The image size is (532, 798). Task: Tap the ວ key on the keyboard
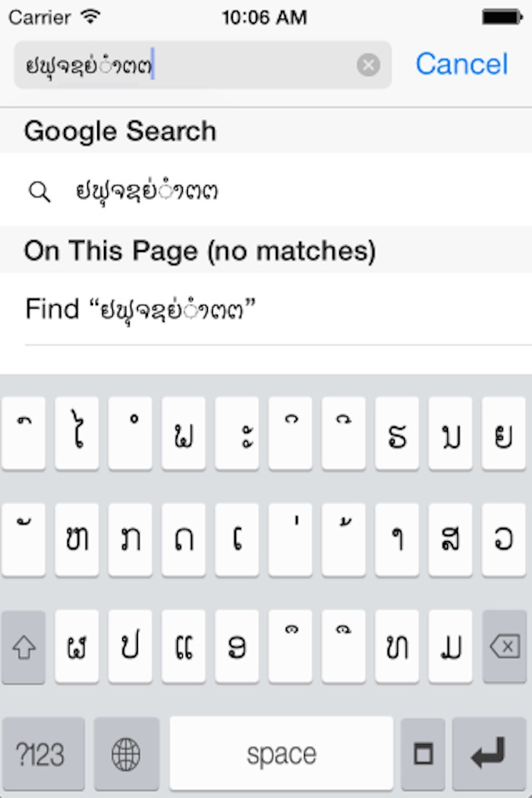click(503, 539)
